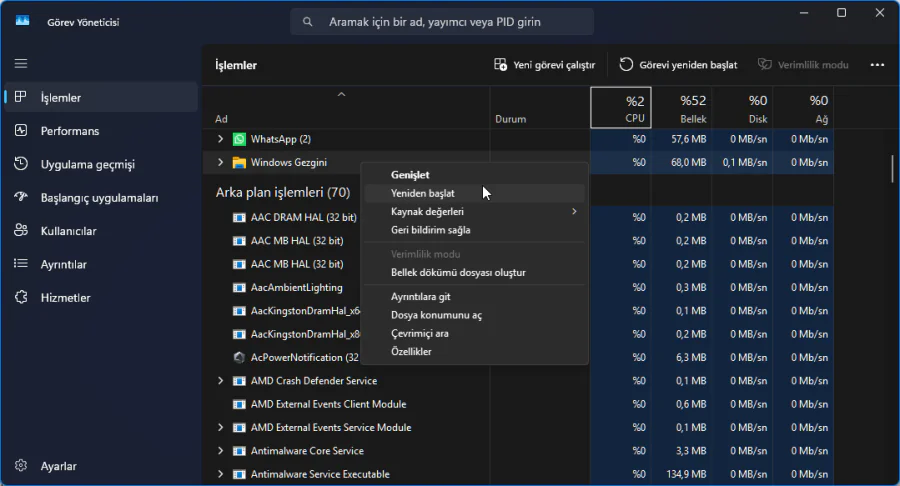
Task: Focus the search box for name or PID
Action: point(442,22)
